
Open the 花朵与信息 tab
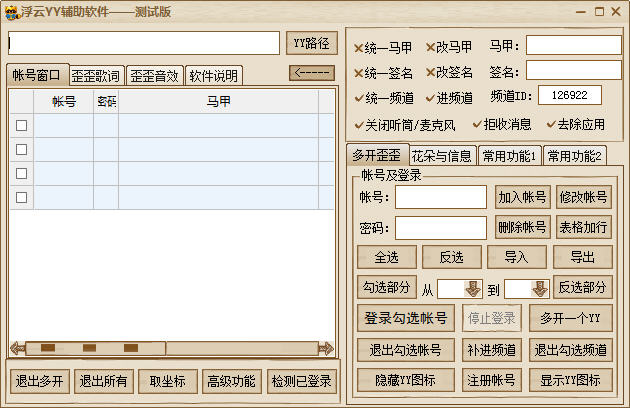441,155
